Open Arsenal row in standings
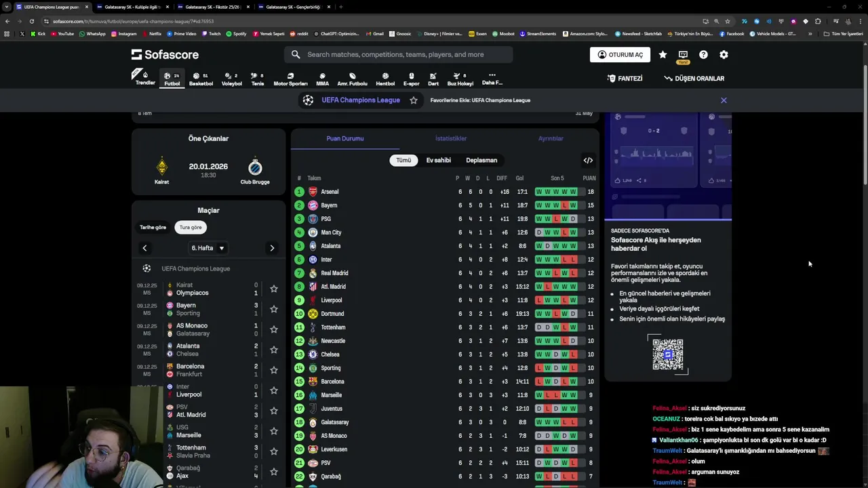The width and height of the screenshot is (868, 488). [x=445, y=192]
